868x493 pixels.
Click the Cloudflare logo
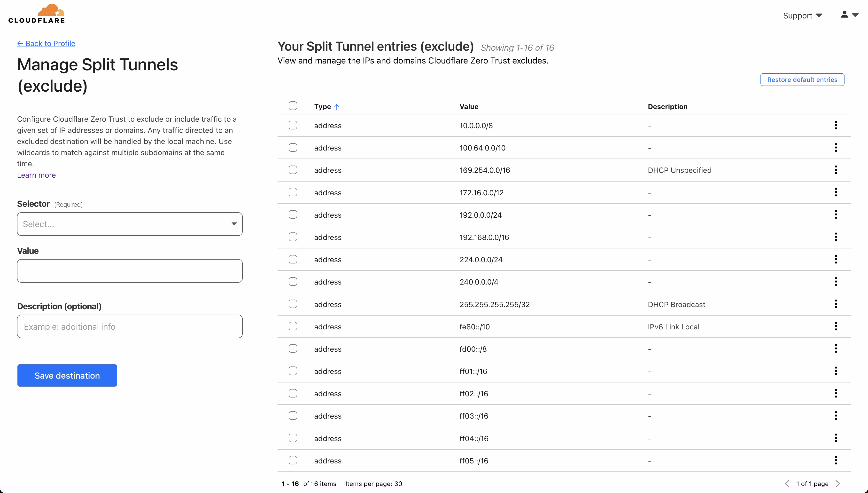pos(37,14)
